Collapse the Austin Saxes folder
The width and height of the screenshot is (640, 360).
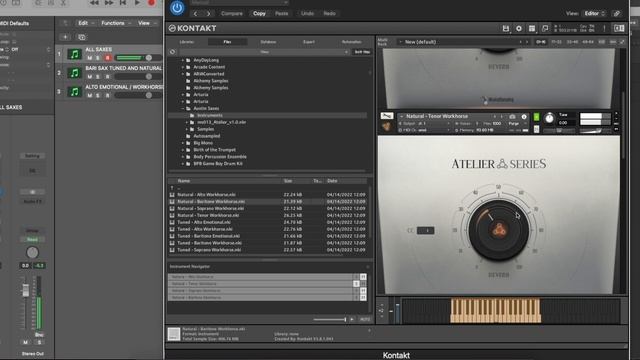[x=183, y=109]
